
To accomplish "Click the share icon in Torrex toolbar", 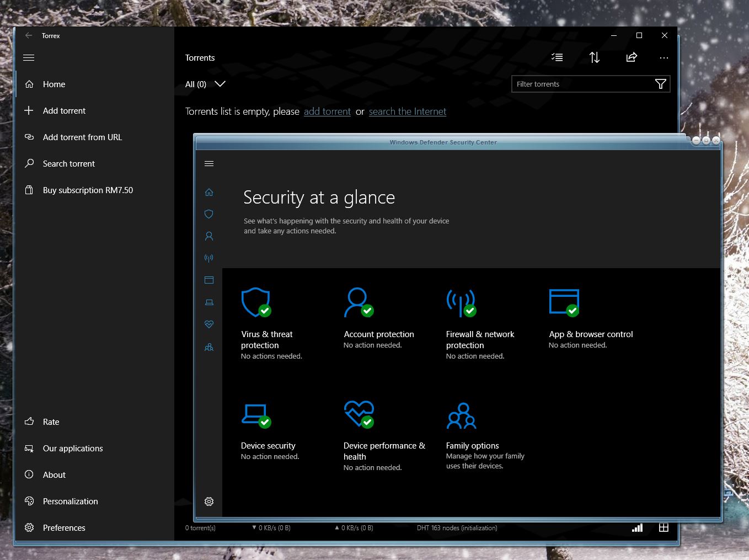I will 632,57.
